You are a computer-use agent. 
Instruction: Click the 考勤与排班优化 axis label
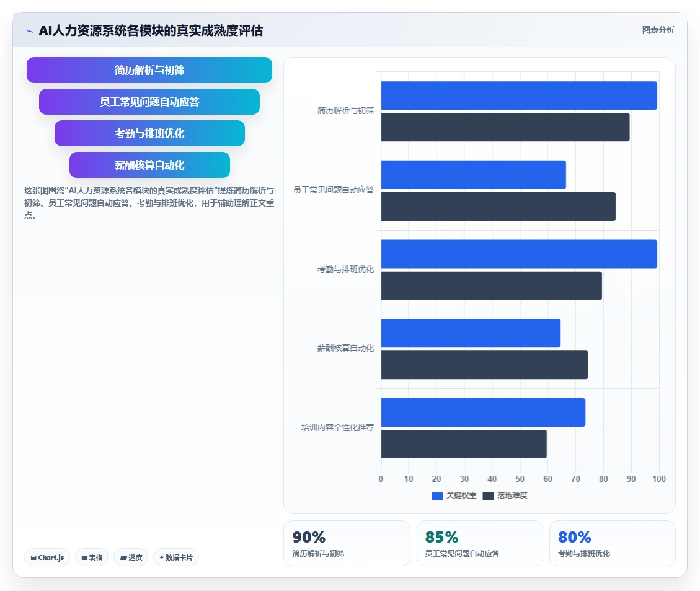coord(345,270)
